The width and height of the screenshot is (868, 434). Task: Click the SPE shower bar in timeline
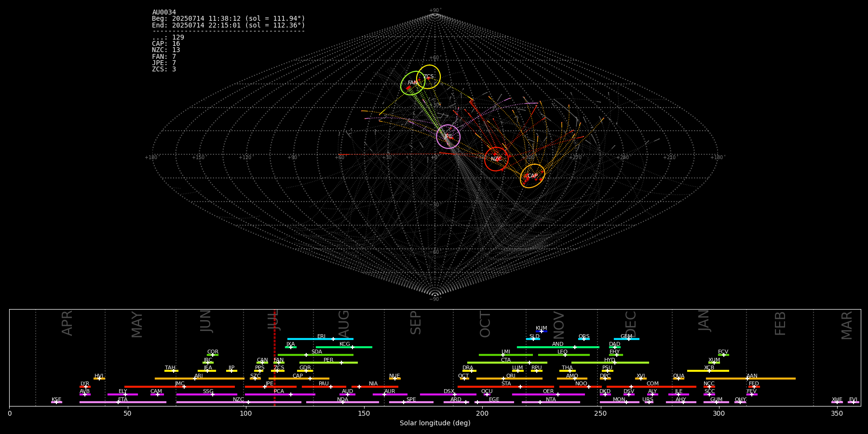click(411, 402)
